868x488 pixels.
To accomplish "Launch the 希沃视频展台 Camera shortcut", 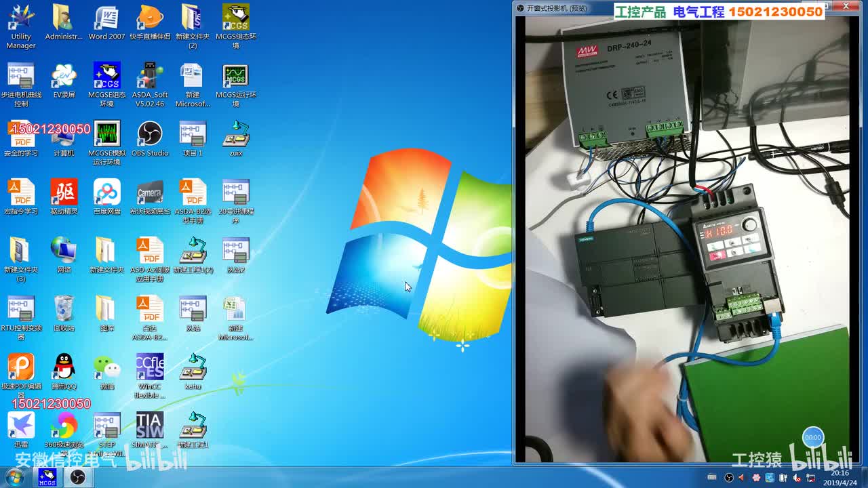I will click(x=150, y=198).
